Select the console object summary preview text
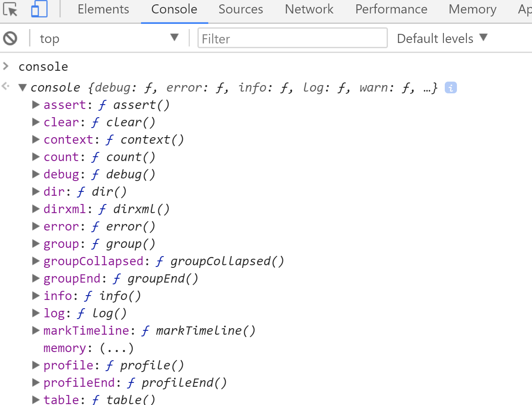Image resolution: width=532 pixels, height=405 pixels. coord(234,88)
